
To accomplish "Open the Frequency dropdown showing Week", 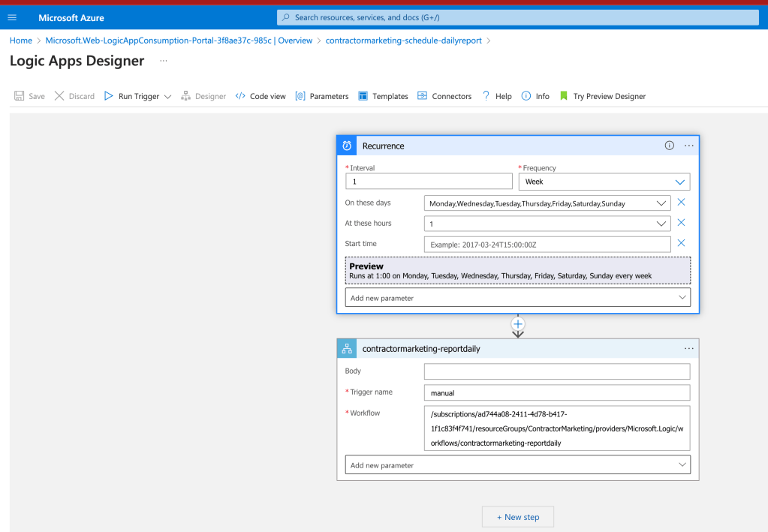I will tap(604, 182).
